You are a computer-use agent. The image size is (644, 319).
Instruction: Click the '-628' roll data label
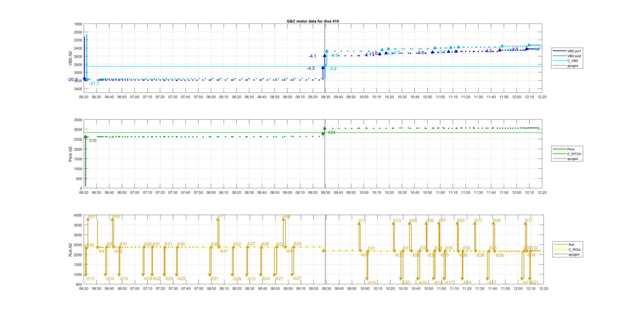point(236,279)
